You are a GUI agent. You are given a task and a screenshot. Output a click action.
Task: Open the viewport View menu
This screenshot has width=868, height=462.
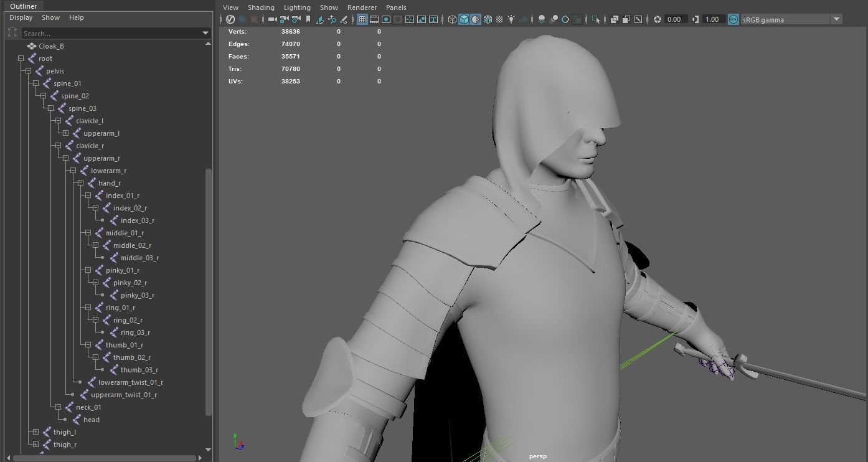pyautogui.click(x=230, y=7)
